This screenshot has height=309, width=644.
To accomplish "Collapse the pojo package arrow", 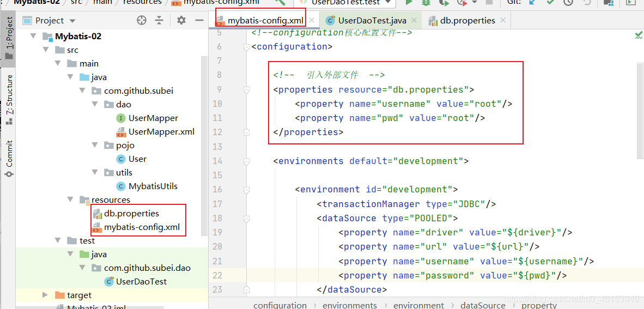I will (95, 145).
